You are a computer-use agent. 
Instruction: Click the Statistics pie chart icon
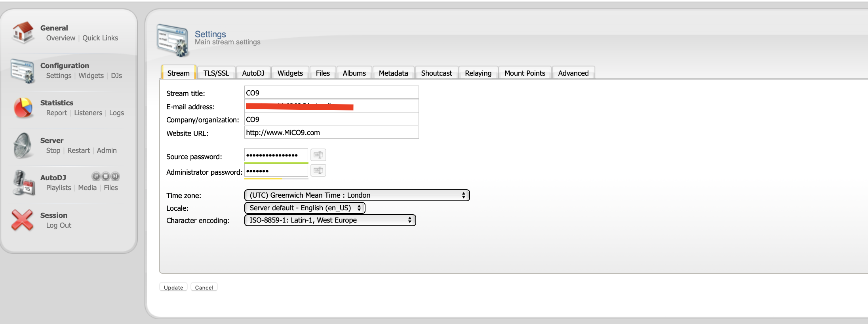click(23, 108)
